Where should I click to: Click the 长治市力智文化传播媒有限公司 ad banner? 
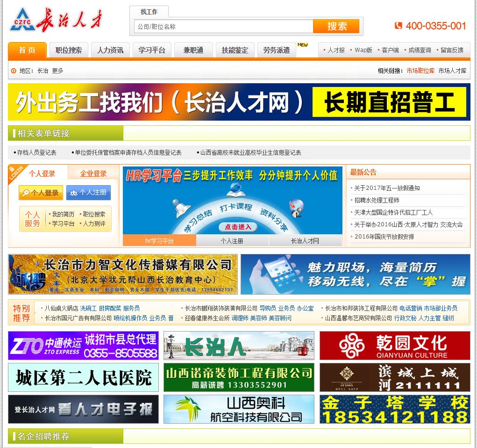pos(123,274)
